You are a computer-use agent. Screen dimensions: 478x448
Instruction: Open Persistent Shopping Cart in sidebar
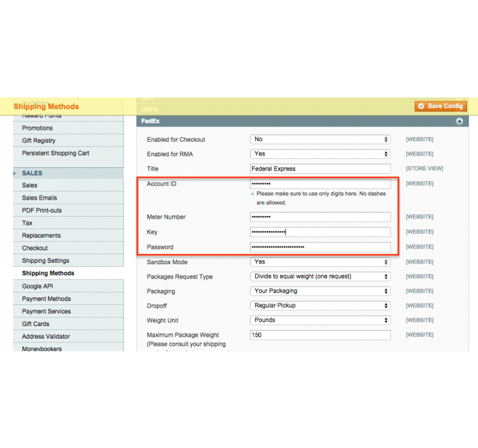tap(69, 154)
